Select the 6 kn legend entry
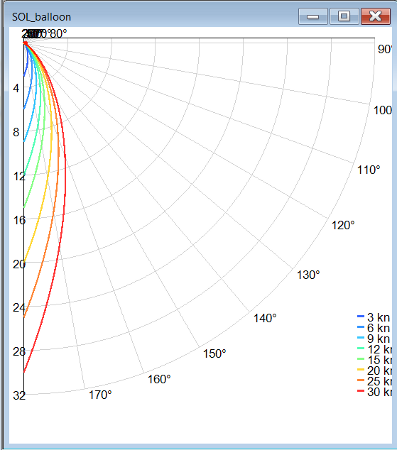 (374, 328)
